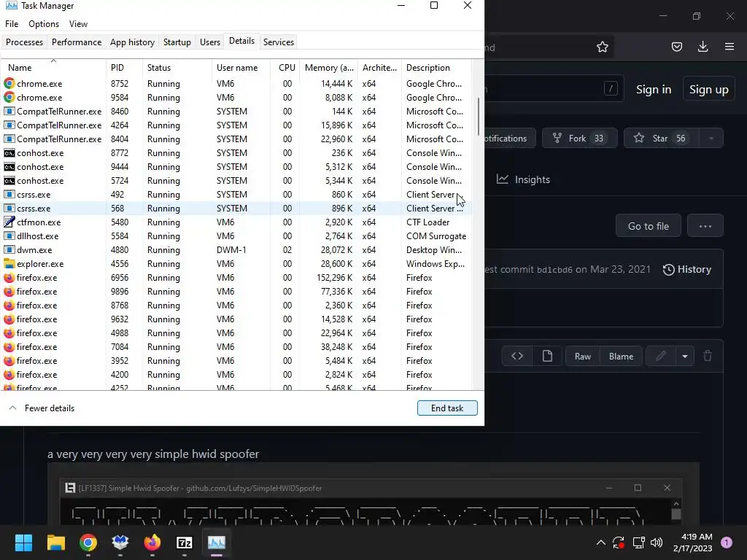This screenshot has width=747, height=560.
Task: Click Sign in on GitHub
Action: click(654, 89)
